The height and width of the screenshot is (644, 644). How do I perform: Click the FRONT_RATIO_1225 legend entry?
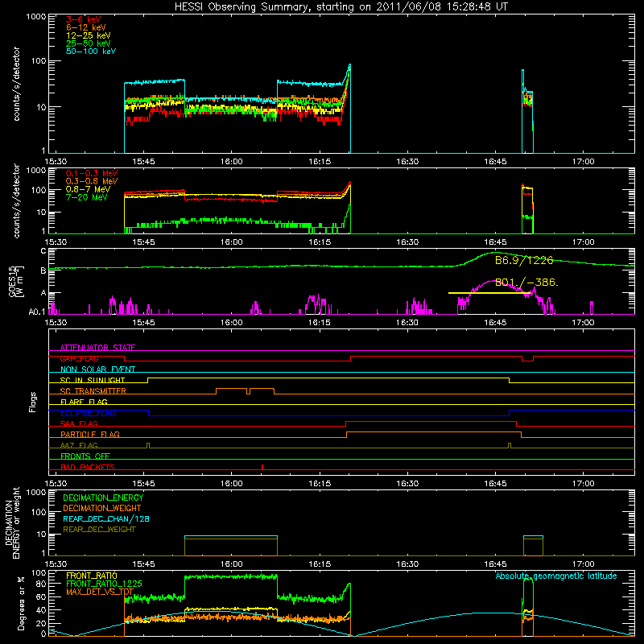(x=104, y=584)
